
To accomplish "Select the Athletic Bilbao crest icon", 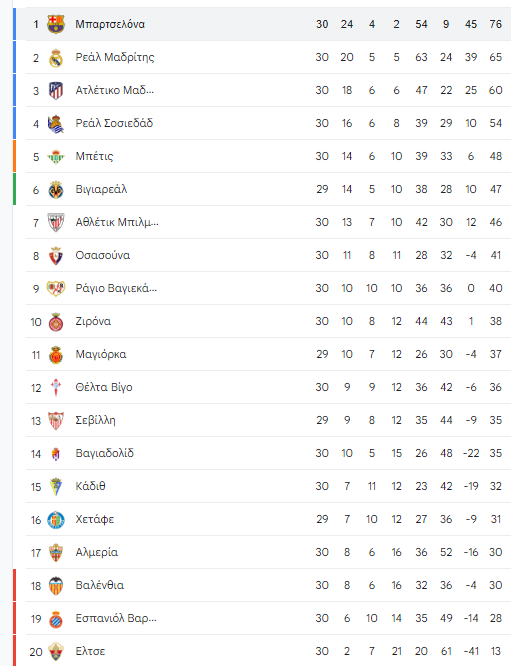I will click(56, 223).
